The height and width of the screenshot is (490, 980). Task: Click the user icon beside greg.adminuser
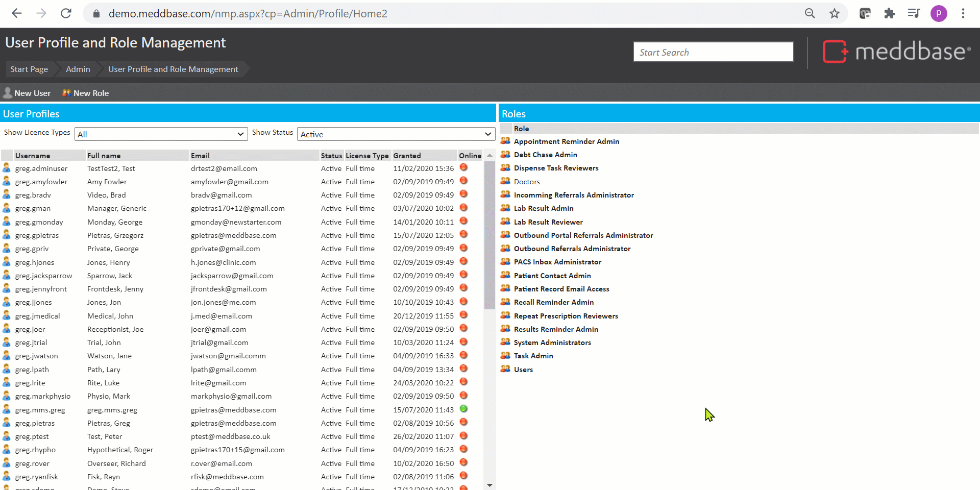[7, 168]
